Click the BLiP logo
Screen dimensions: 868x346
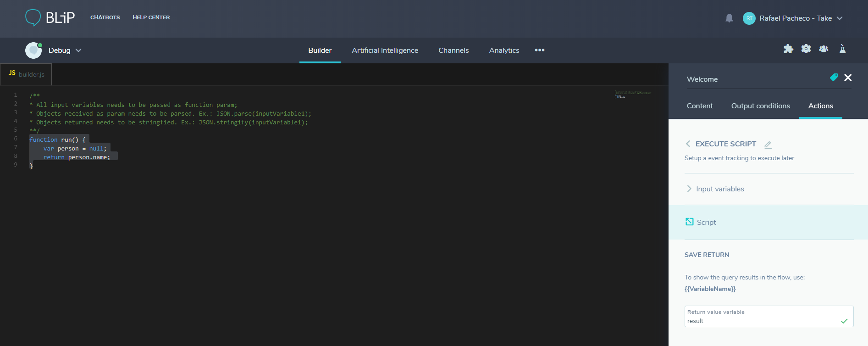tap(50, 17)
